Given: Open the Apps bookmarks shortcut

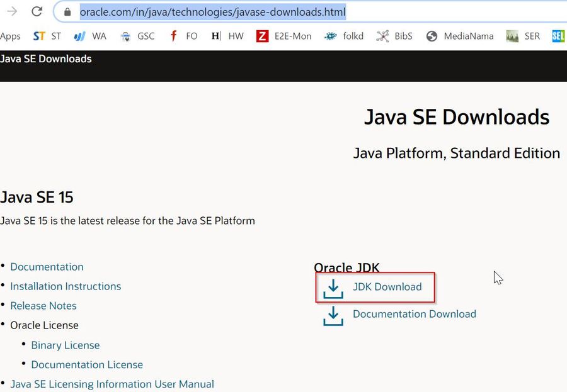Looking at the screenshot, I should [x=10, y=36].
